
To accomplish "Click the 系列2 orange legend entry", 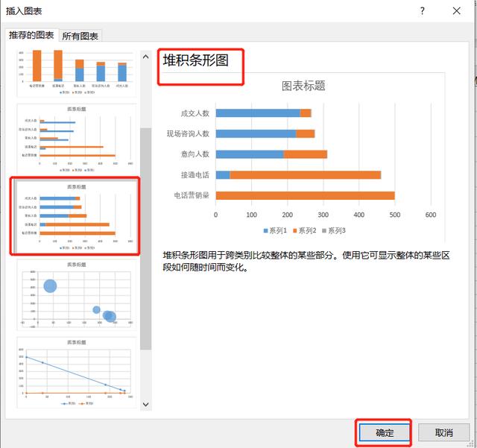I will pyautogui.click(x=300, y=230).
